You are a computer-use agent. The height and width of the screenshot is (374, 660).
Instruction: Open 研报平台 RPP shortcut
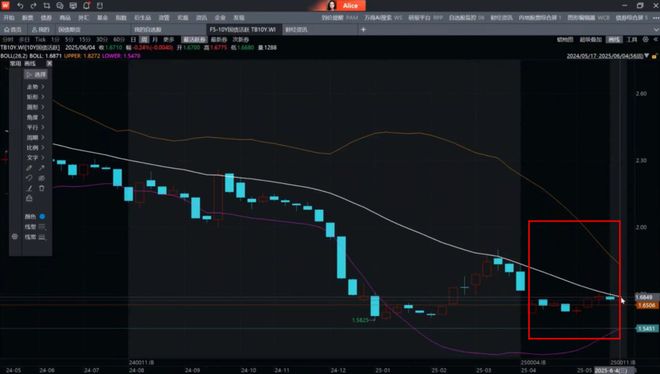pyautogui.click(x=426, y=18)
